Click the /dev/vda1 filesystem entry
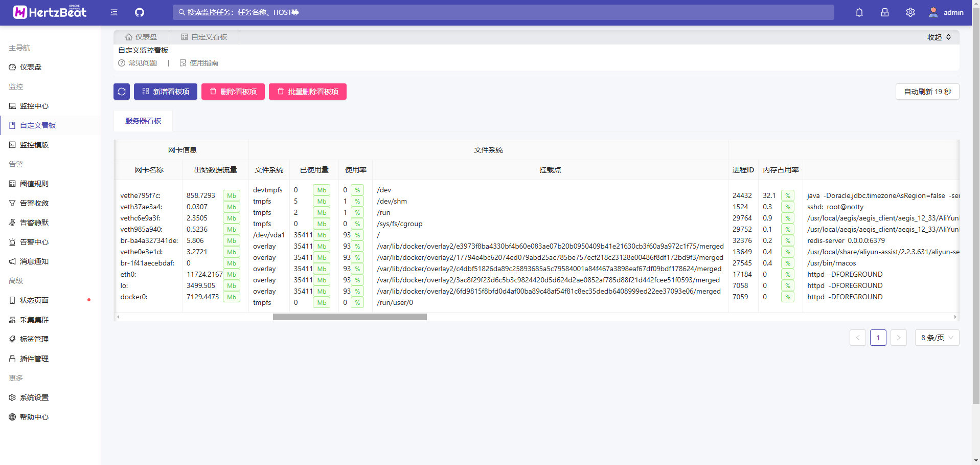Screen dimensions: 980x465 [x=269, y=235]
